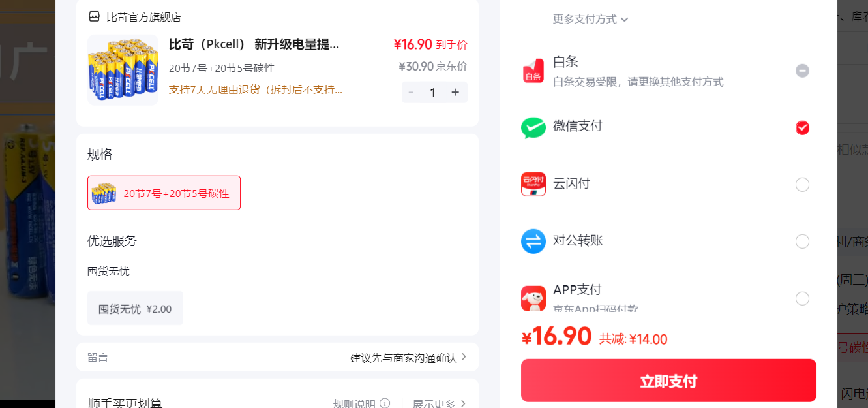868x408 pixels.
Task: Click the info icon next to 规则说明
Action: click(x=385, y=403)
